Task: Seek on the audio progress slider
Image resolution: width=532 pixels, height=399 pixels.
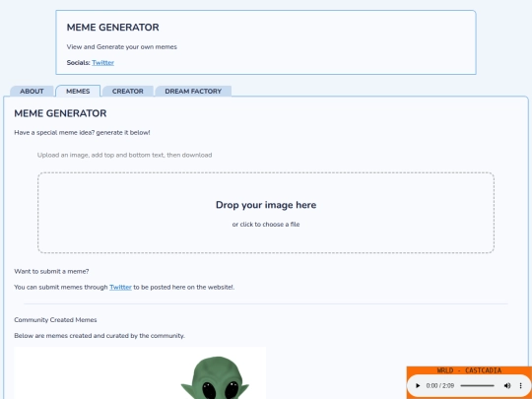Action: click(x=477, y=386)
